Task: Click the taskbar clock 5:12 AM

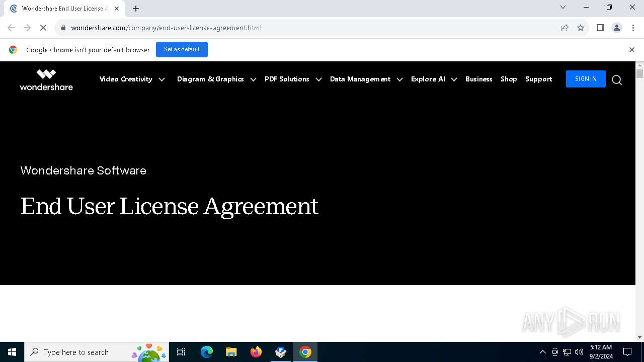Action: tap(601, 352)
